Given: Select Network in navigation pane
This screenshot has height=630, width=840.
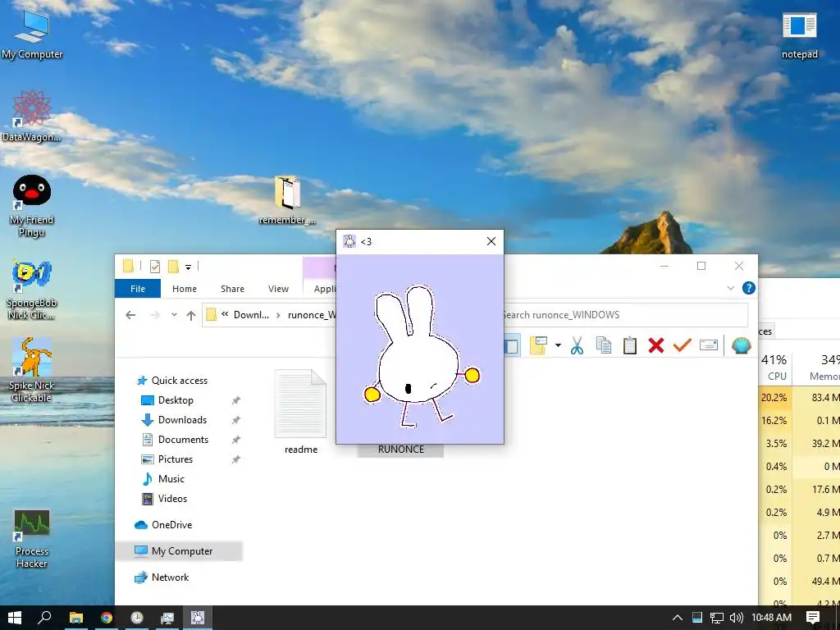Looking at the screenshot, I should pyautogui.click(x=162, y=577).
